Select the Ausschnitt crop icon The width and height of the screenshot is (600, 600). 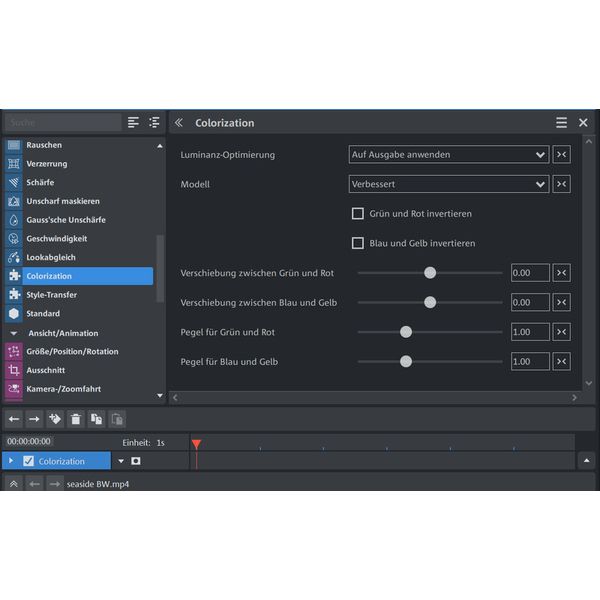pyautogui.click(x=14, y=370)
